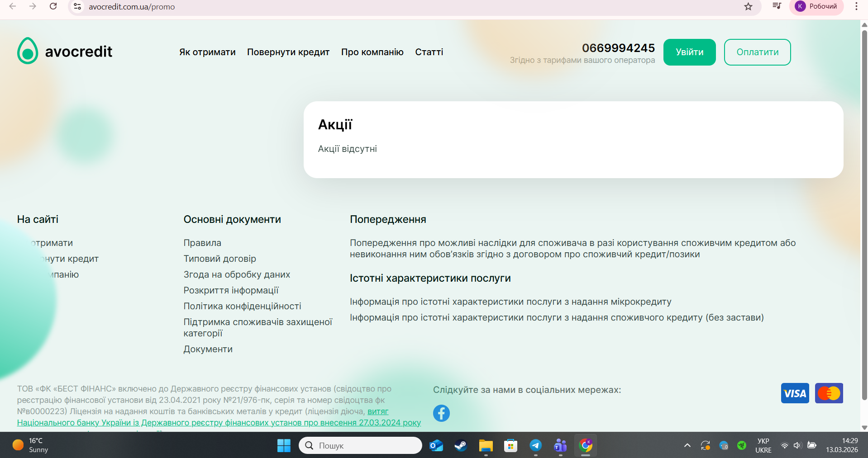This screenshot has width=868, height=458.
Task: Open the Windows Start menu
Action: click(284, 445)
